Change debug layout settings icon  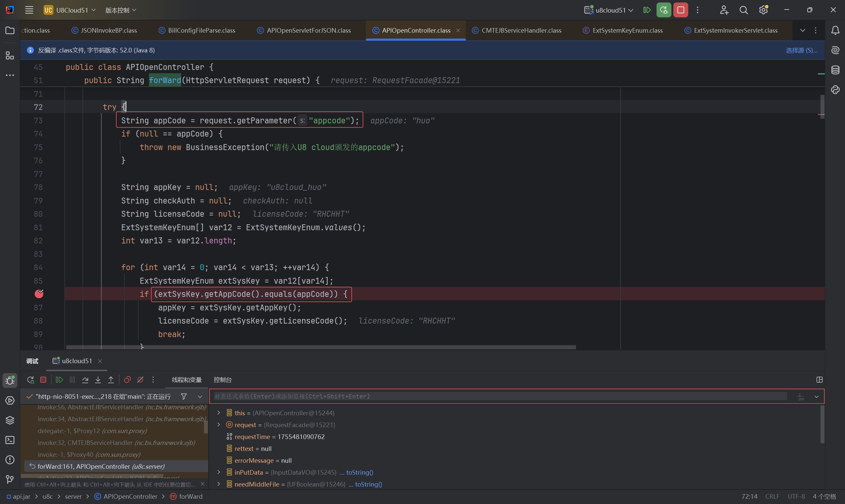point(820,380)
